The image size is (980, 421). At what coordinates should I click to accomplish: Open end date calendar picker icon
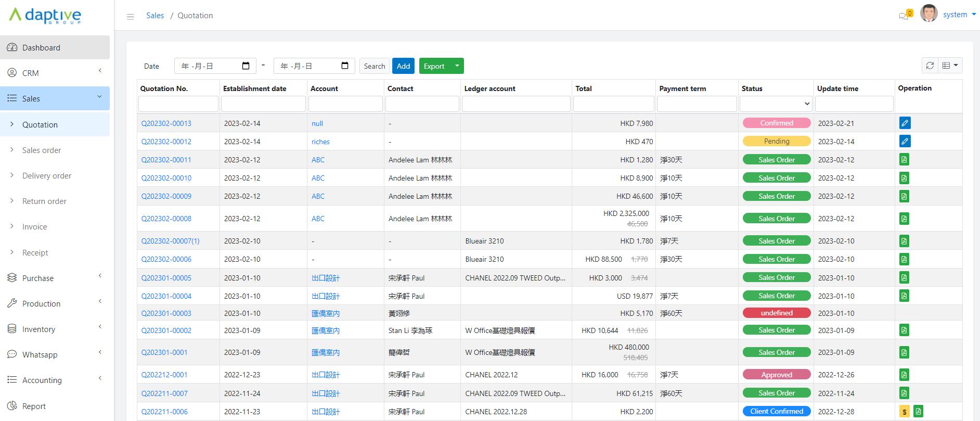[345, 66]
